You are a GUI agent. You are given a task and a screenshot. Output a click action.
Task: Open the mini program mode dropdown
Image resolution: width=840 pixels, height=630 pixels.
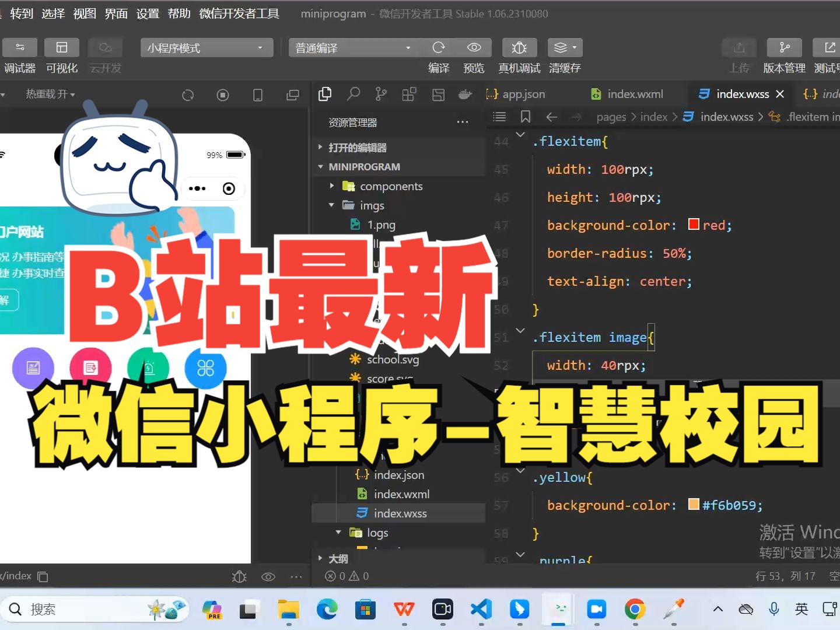[x=206, y=48]
